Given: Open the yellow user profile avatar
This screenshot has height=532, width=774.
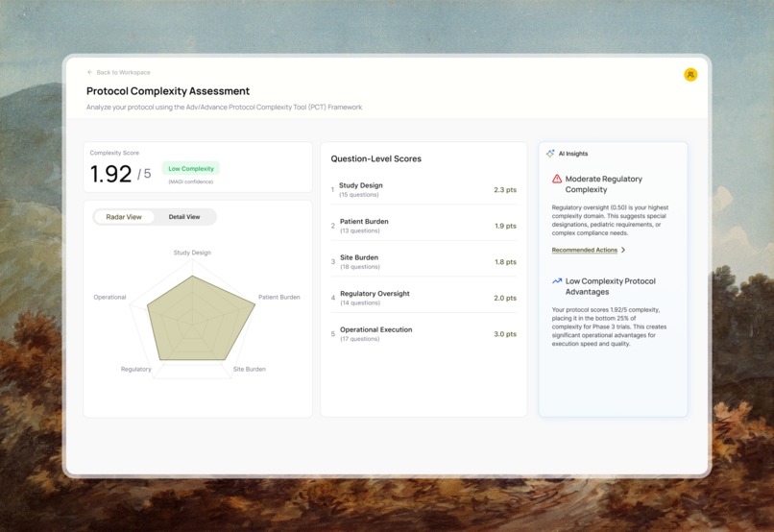Looking at the screenshot, I should [690, 75].
